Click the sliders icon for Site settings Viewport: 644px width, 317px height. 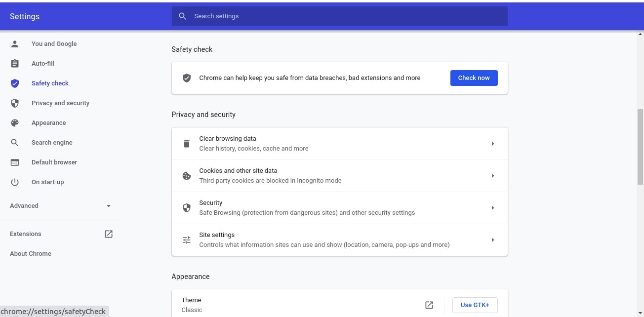coord(187,240)
